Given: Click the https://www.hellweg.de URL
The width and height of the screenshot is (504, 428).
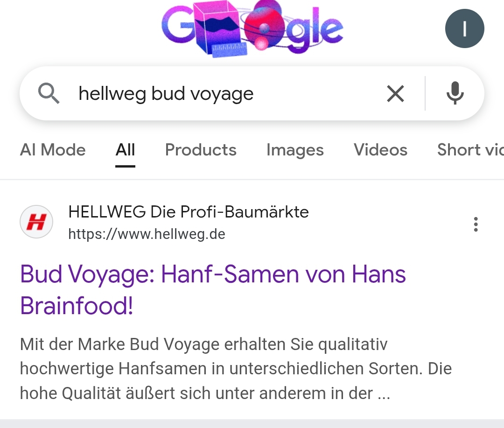Looking at the screenshot, I should (147, 234).
